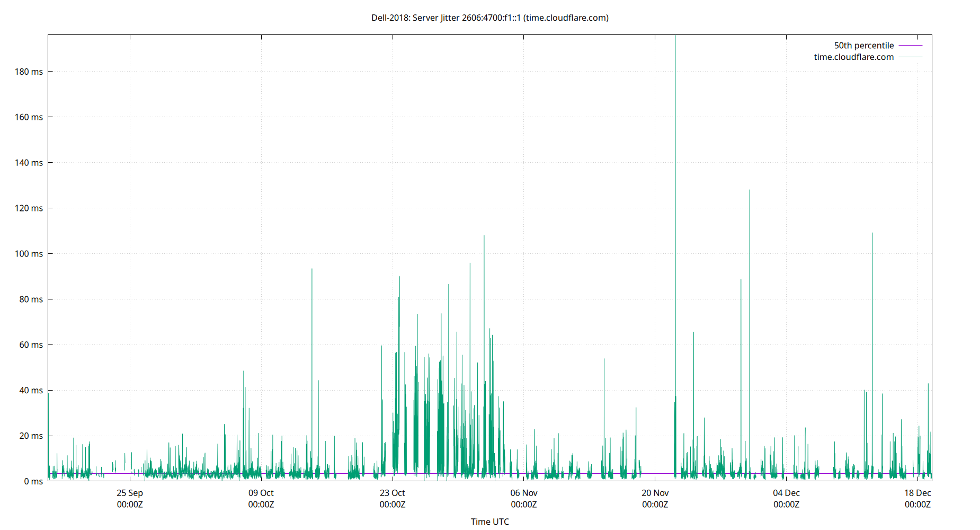Viewport: 980px width, 530px height.
Task: Click the 160 ms y-axis label
Action: [x=29, y=117]
